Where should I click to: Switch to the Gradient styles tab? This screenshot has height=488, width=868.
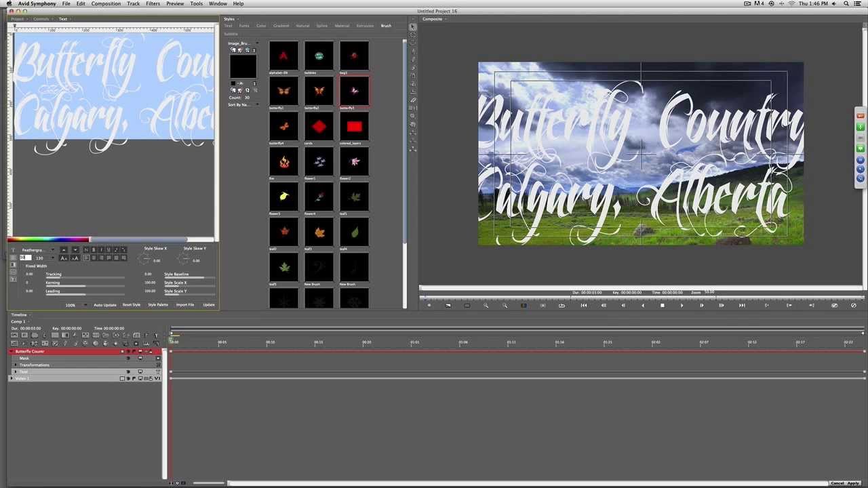[281, 26]
